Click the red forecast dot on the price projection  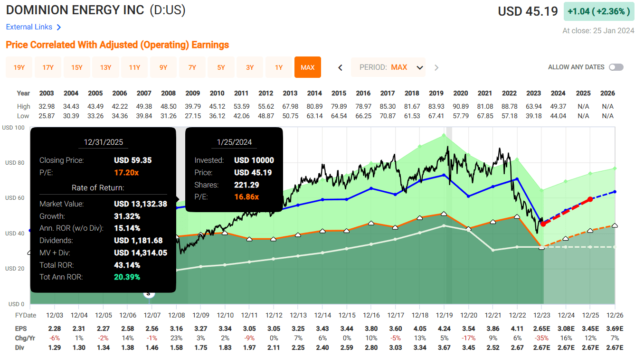[x=589, y=200]
